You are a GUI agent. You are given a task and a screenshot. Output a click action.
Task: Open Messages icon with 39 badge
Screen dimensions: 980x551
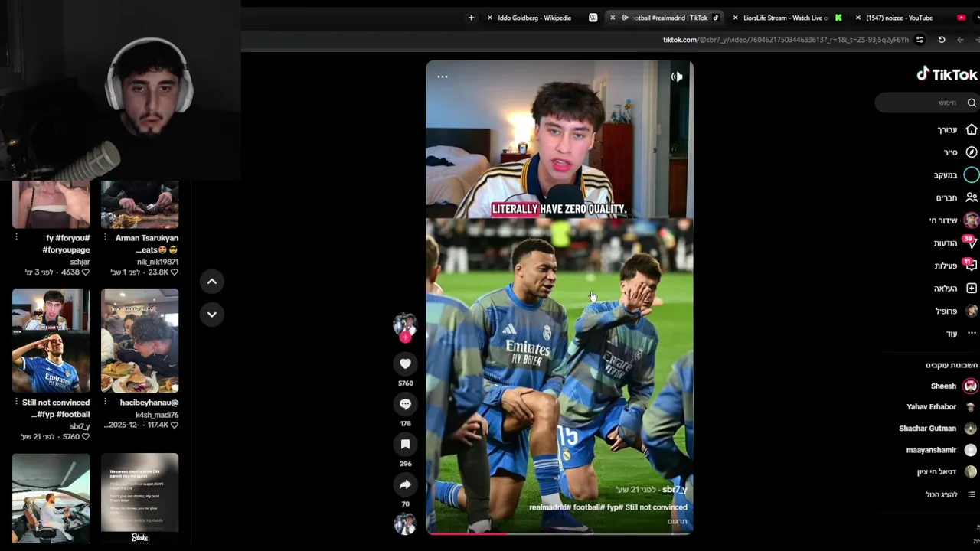[x=970, y=243]
